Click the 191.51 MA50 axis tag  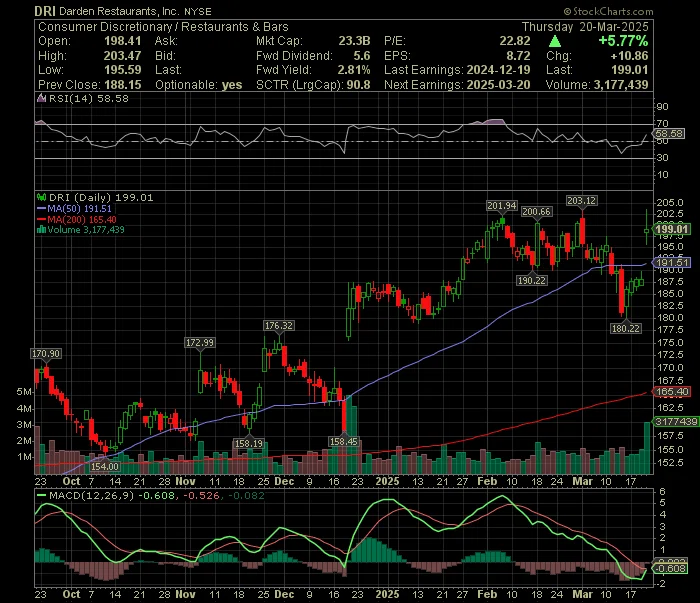click(x=672, y=262)
